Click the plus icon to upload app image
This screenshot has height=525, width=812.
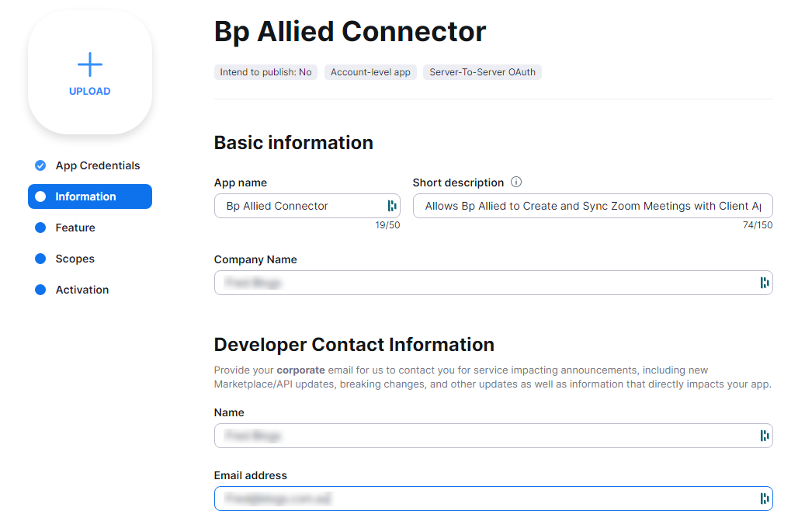[89, 64]
